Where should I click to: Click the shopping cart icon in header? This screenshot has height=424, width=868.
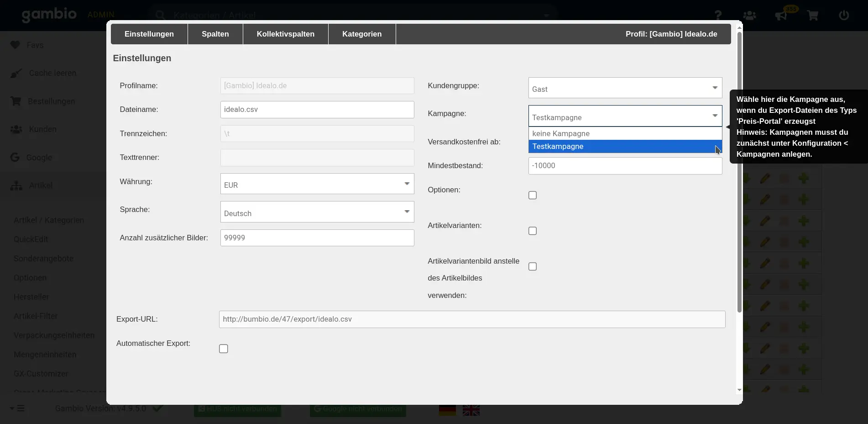click(x=812, y=16)
